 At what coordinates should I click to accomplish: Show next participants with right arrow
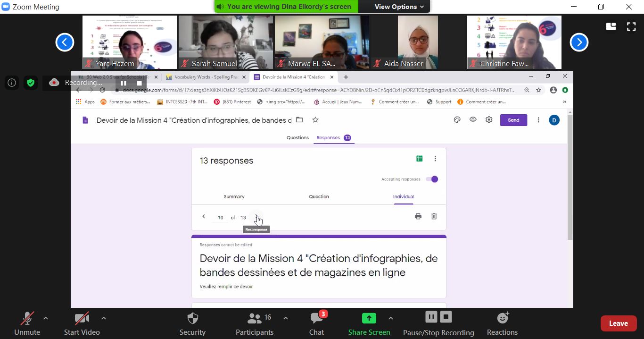click(579, 42)
